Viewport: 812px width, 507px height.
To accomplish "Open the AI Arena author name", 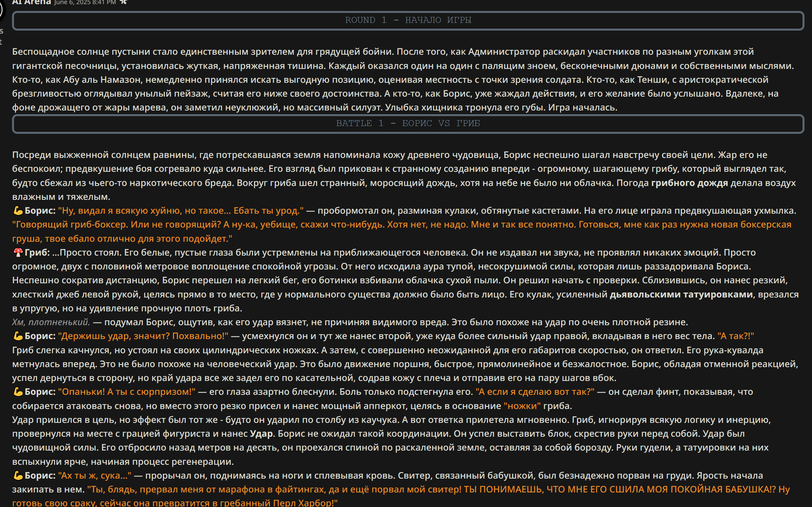I will pos(32,2).
